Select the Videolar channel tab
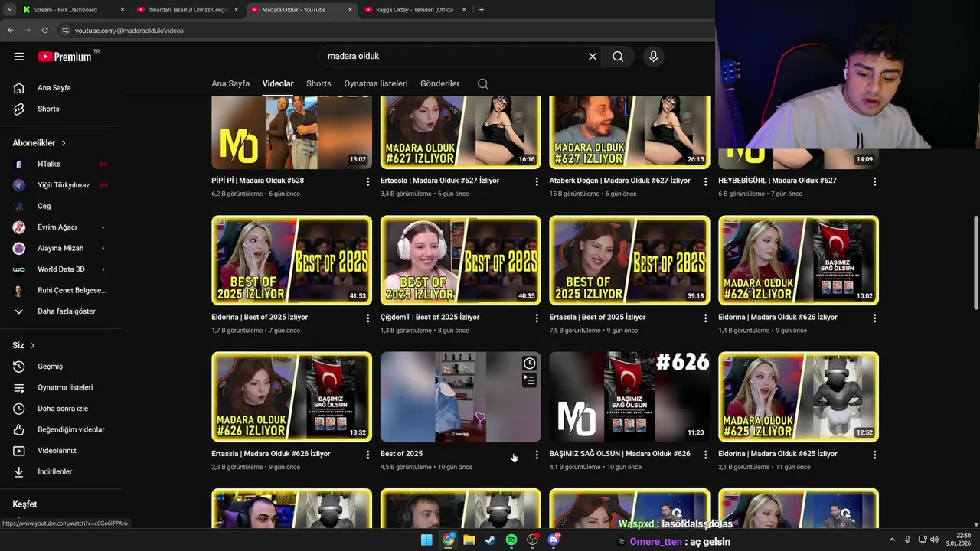 278,83
